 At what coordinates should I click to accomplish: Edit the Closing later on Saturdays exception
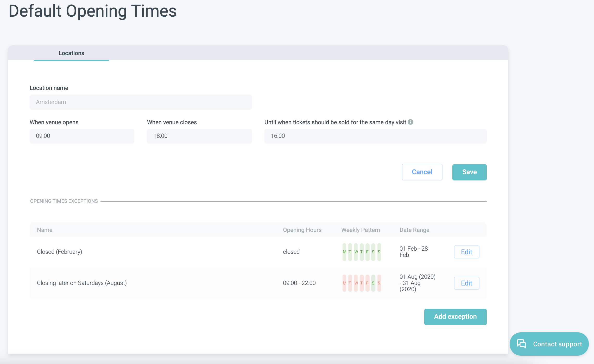[466, 283]
